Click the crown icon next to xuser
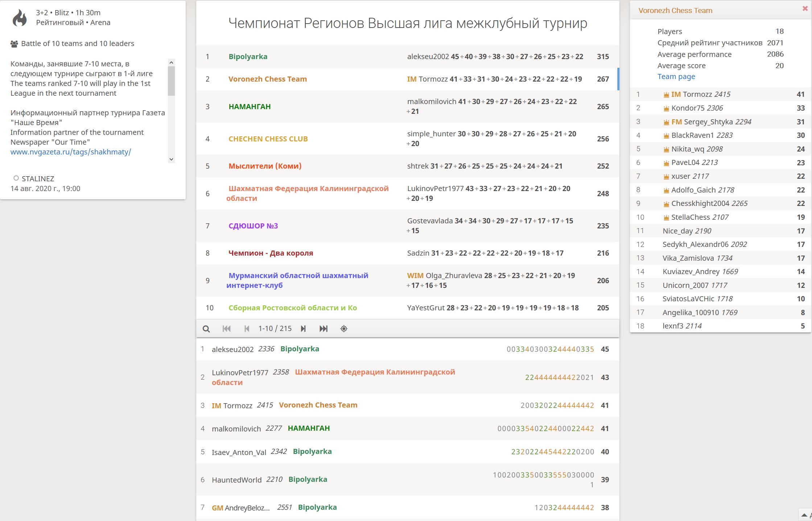The width and height of the screenshot is (812, 521). coord(666,177)
